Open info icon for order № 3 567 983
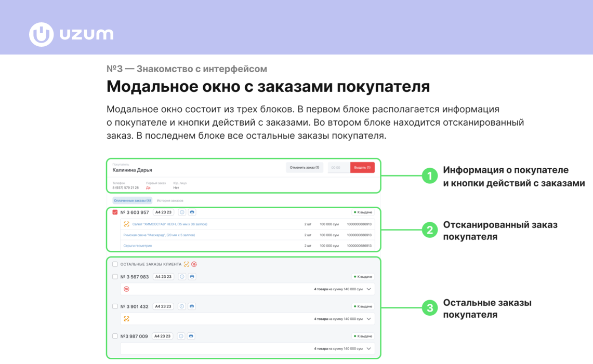593x364 pixels. coord(182,277)
